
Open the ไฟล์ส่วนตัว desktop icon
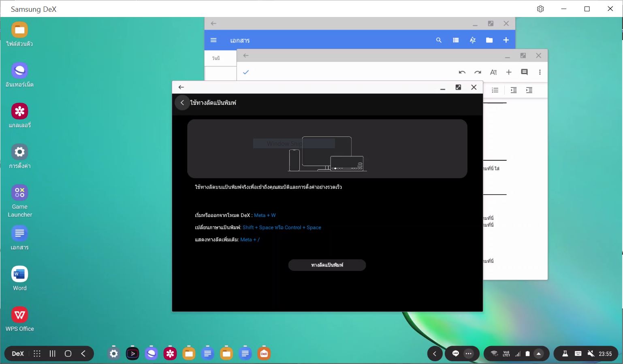19,34
